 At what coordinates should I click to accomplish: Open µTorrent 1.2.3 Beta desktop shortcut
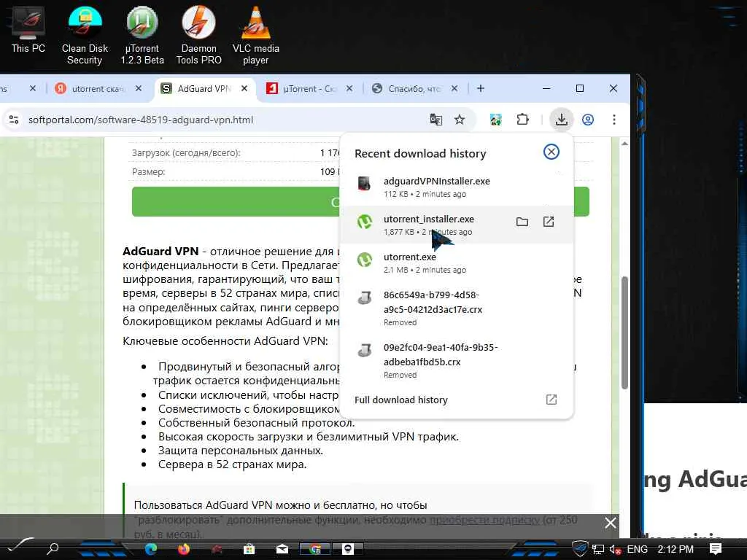pos(142,35)
